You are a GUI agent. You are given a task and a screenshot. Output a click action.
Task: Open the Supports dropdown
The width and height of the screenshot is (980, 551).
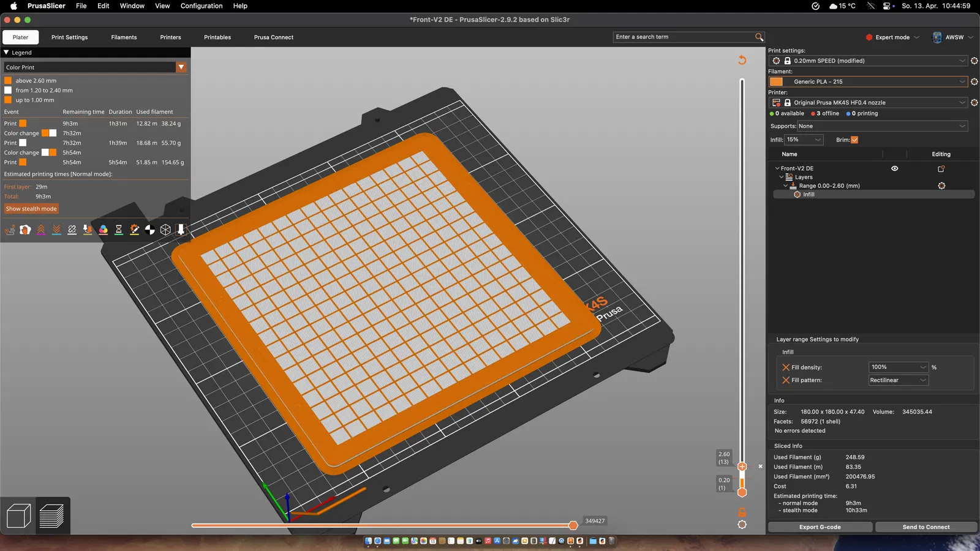click(882, 126)
